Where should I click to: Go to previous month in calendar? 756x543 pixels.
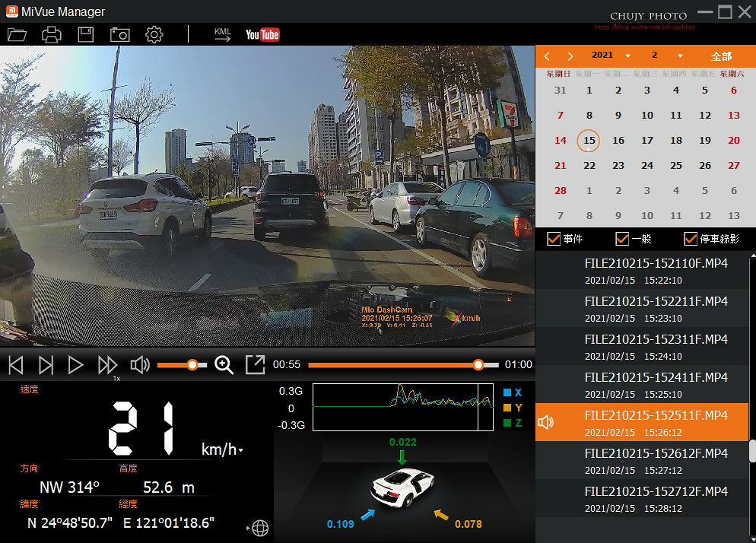(547, 56)
